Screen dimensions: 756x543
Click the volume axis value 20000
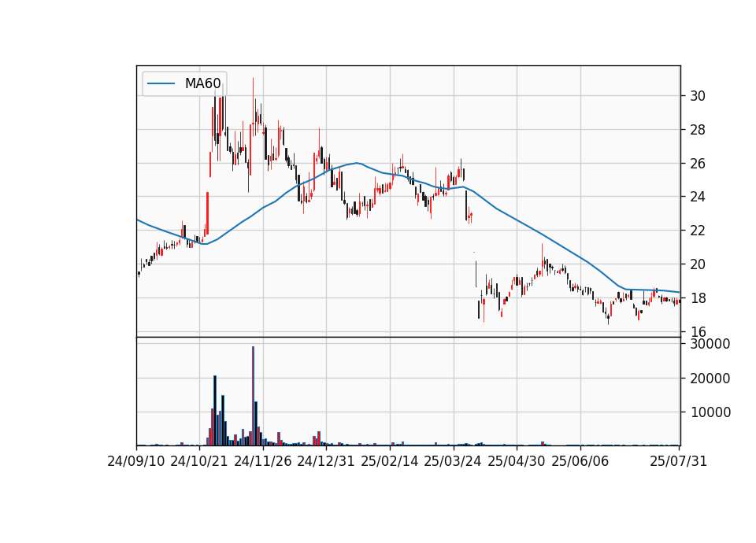pyautogui.click(x=710, y=379)
